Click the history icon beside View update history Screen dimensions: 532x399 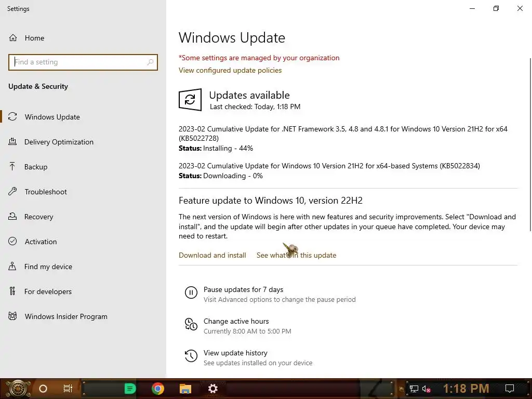[x=191, y=356]
